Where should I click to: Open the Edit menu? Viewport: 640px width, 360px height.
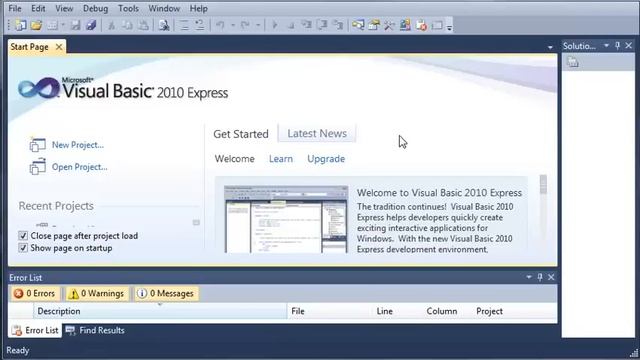[x=38, y=8]
